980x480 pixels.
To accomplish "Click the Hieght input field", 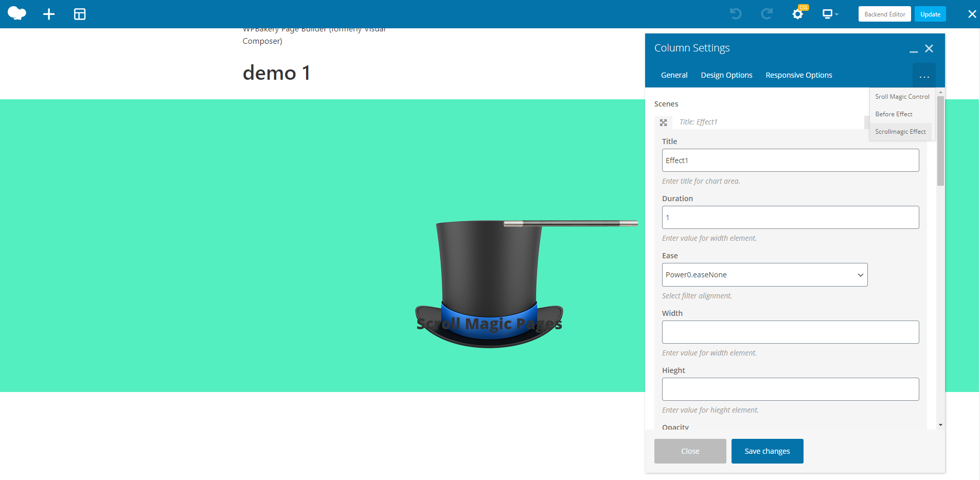I will (x=790, y=389).
